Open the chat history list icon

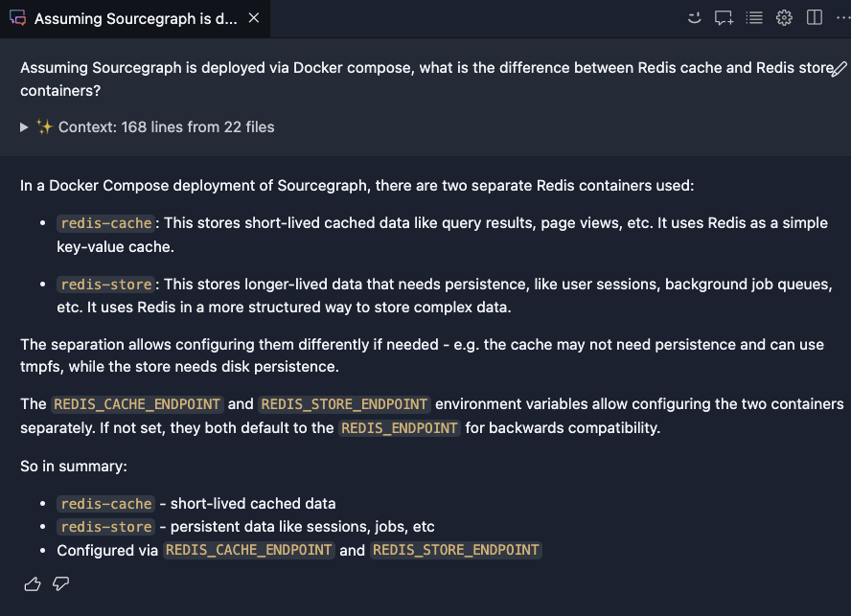[x=754, y=18]
